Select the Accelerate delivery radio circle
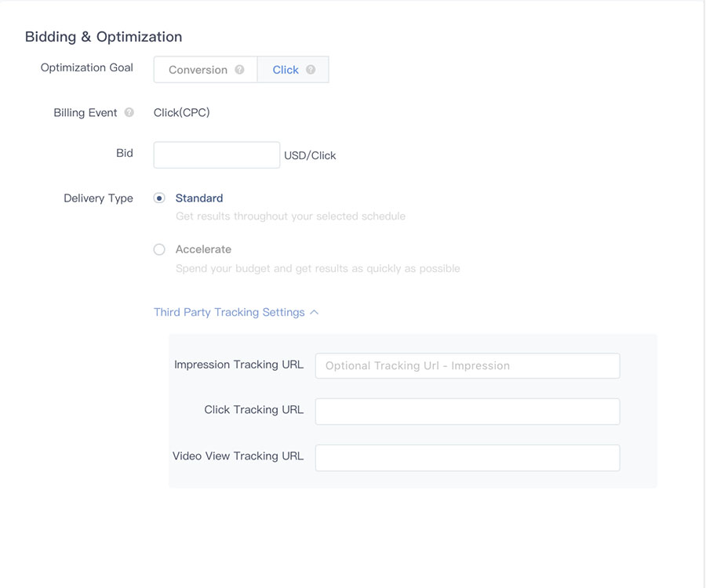706x588 pixels. [x=159, y=249]
